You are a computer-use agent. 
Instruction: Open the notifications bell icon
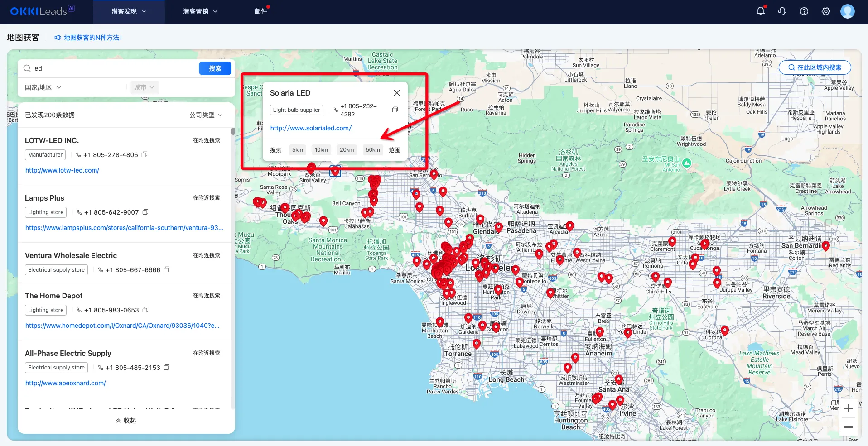click(x=761, y=11)
